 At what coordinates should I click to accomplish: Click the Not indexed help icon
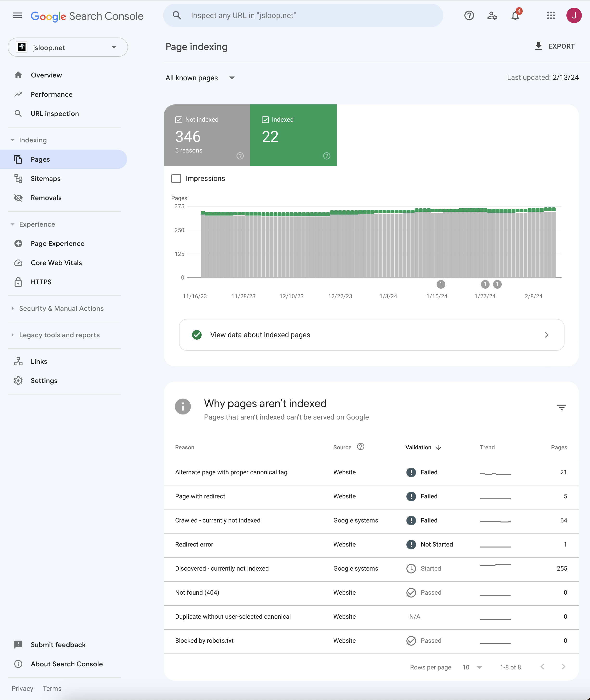tap(240, 156)
